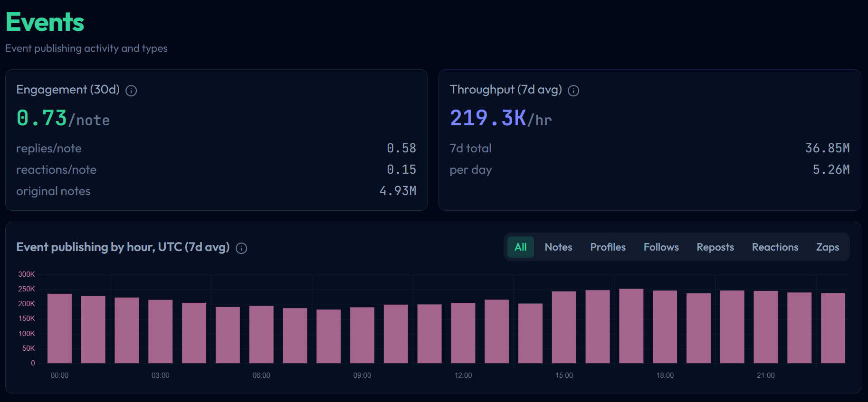Select the Zaps tab
The height and width of the screenshot is (402, 868).
point(827,247)
